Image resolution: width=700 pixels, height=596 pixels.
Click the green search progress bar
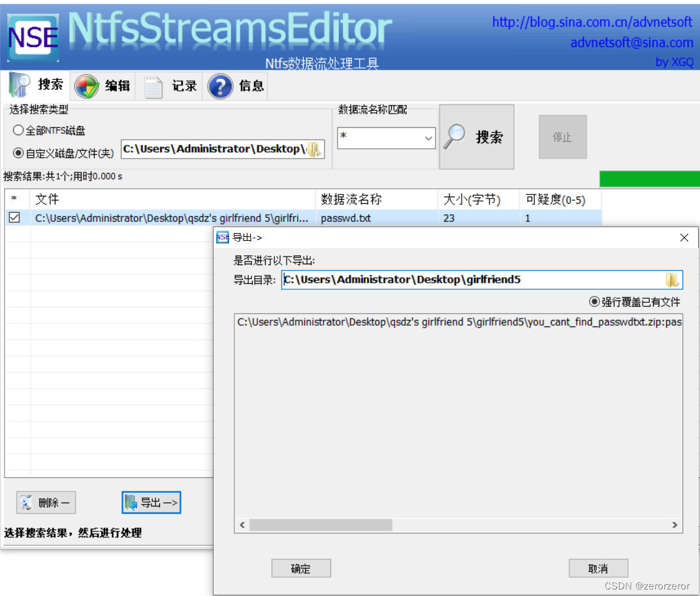click(650, 179)
